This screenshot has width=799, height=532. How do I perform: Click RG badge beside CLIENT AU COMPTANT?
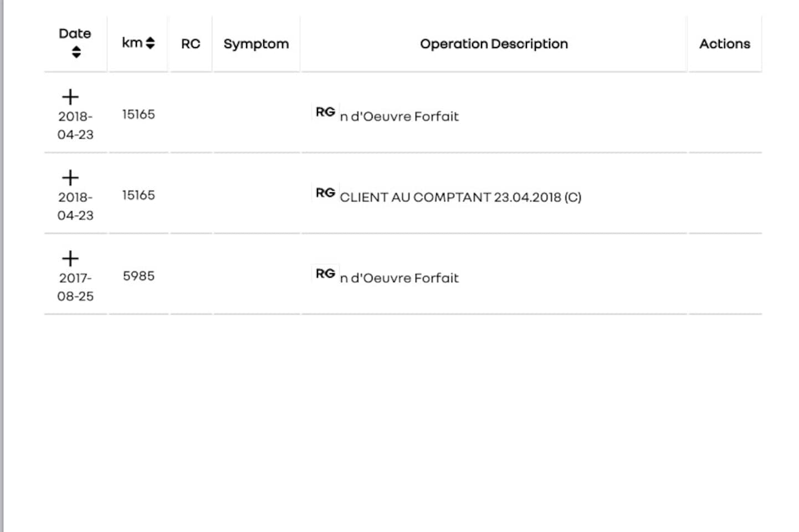[325, 193]
